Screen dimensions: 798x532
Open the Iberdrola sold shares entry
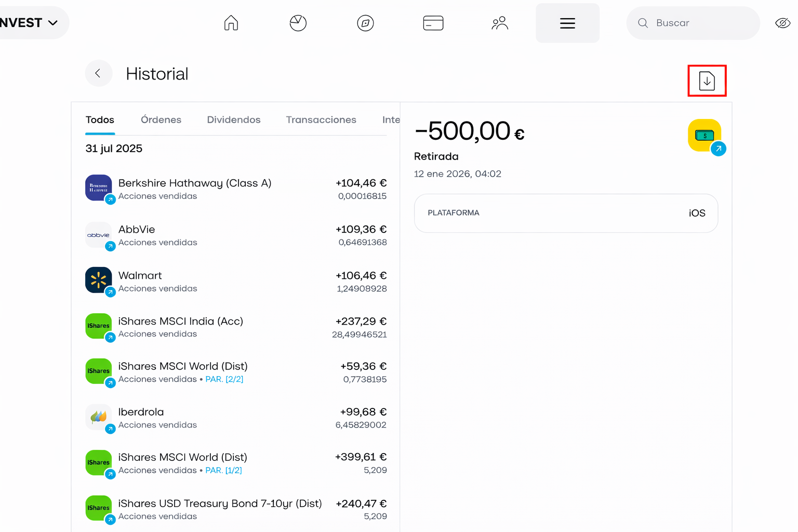[x=236, y=418]
